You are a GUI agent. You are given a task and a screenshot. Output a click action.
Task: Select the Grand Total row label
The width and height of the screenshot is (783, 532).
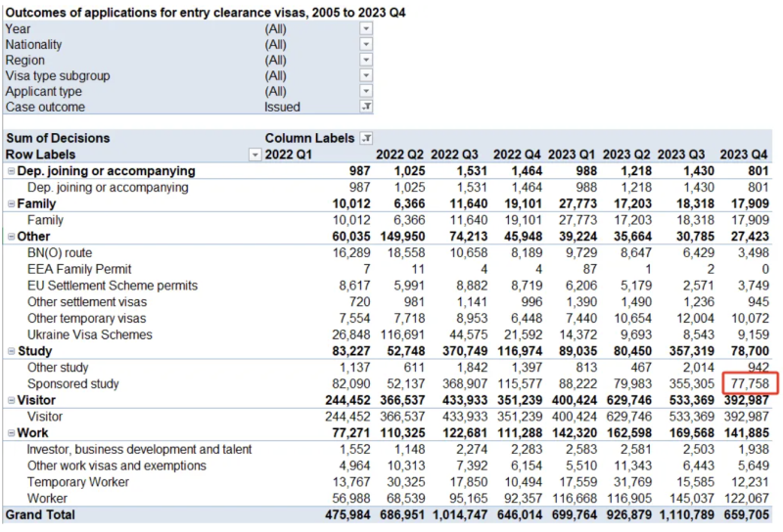pyautogui.click(x=40, y=515)
